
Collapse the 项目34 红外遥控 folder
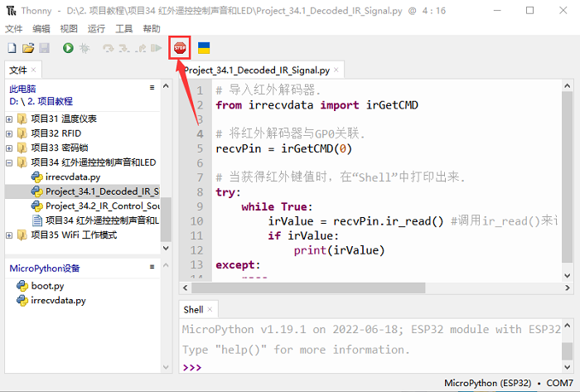[9, 162]
